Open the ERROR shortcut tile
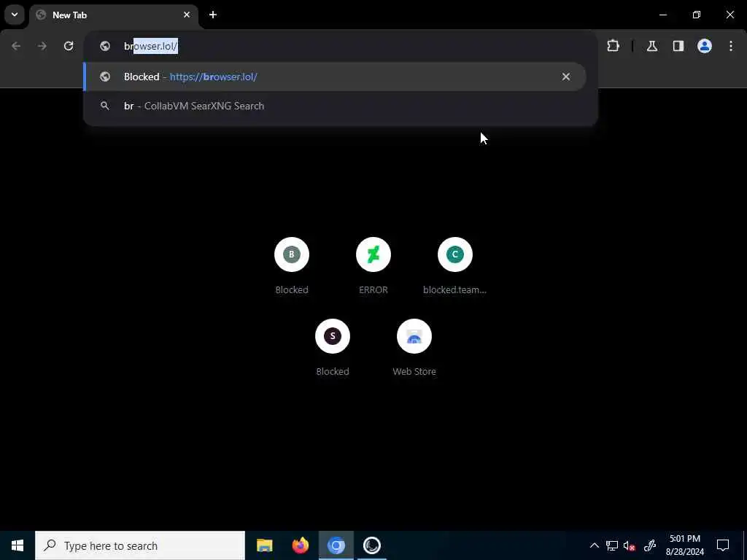The width and height of the screenshot is (747, 560). [373, 265]
